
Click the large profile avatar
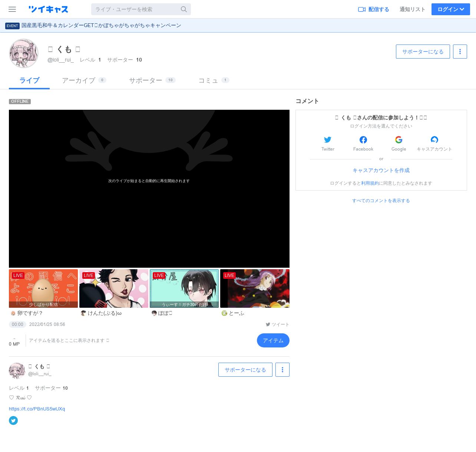click(x=24, y=53)
